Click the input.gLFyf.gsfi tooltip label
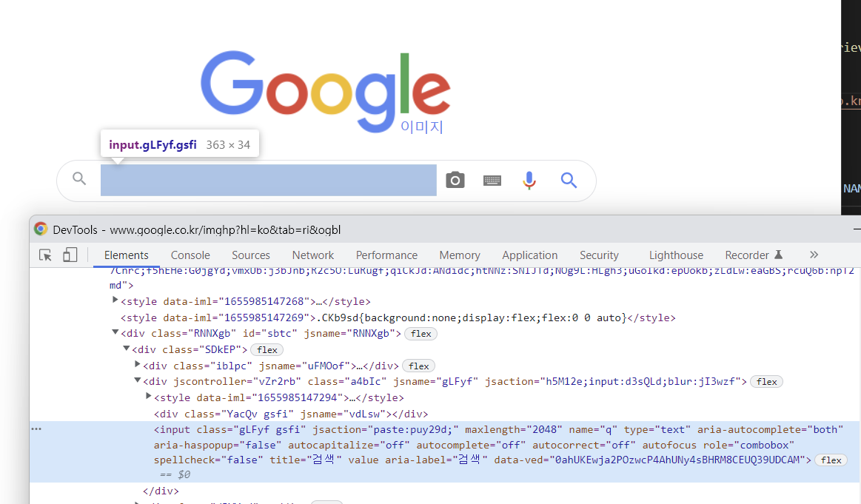 pos(153,145)
